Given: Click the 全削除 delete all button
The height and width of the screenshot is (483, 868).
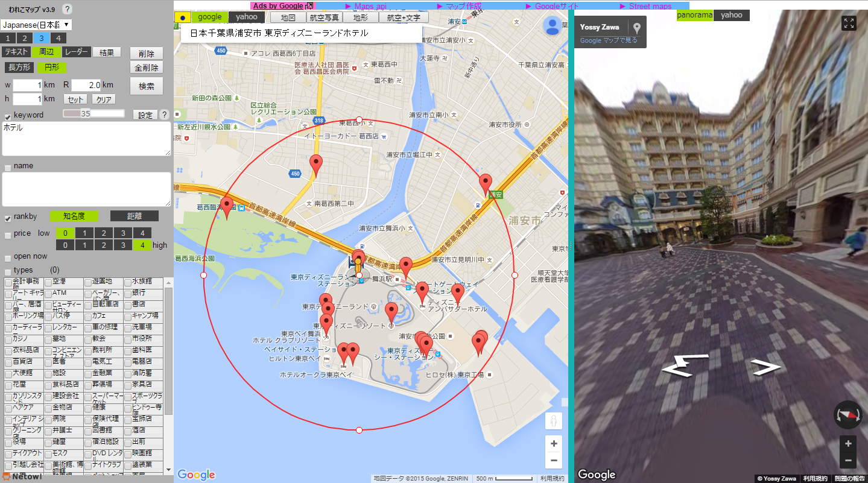Looking at the screenshot, I should click(147, 68).
